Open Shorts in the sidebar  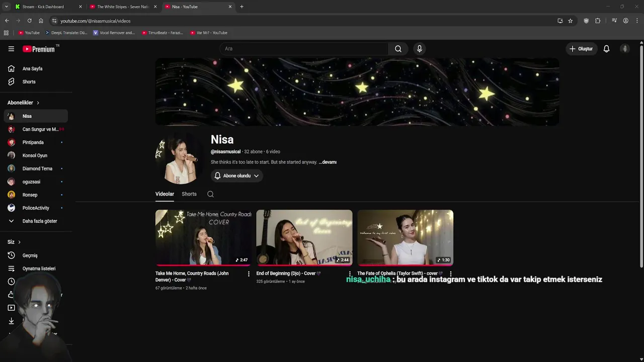click(35, 81)
